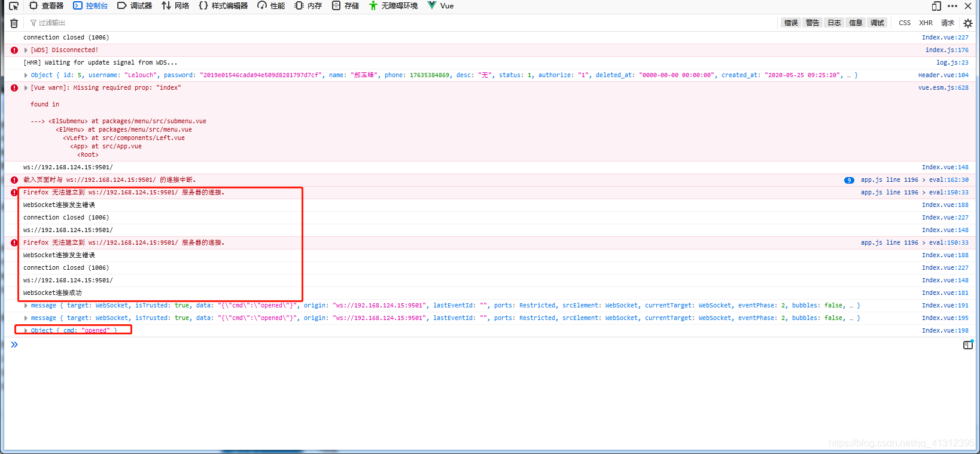The height and width of the screenshot is (454, 980).
Task: Open source link Index.vue:191
Action: pos(945,306)
